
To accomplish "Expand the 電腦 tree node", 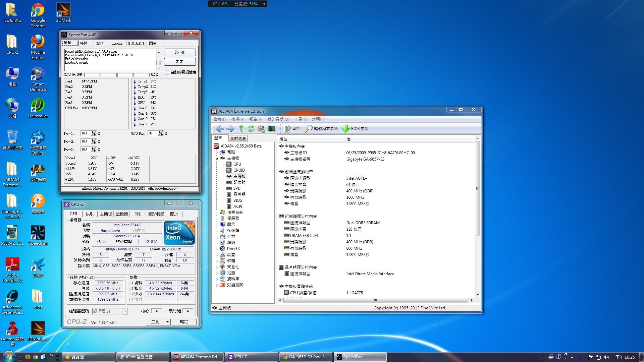I will click(x=217, y=152).
